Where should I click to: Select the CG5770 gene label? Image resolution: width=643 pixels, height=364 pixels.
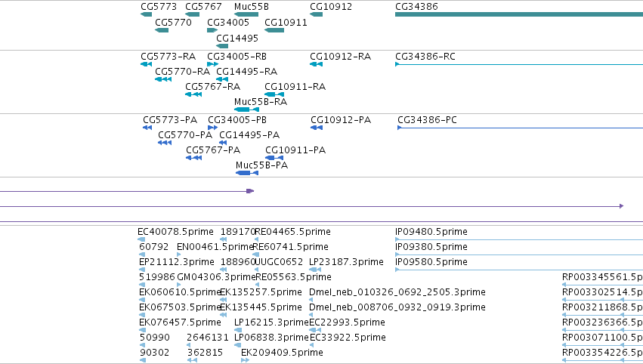point(173,23)
